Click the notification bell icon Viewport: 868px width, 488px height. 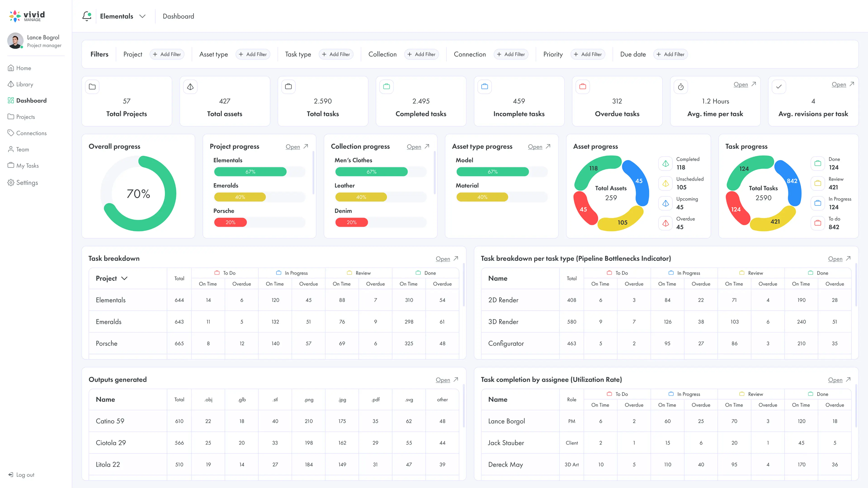[87, 16]
